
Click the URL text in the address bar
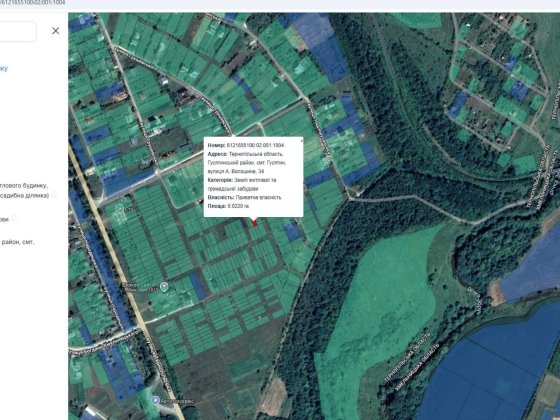click(33, 2)
